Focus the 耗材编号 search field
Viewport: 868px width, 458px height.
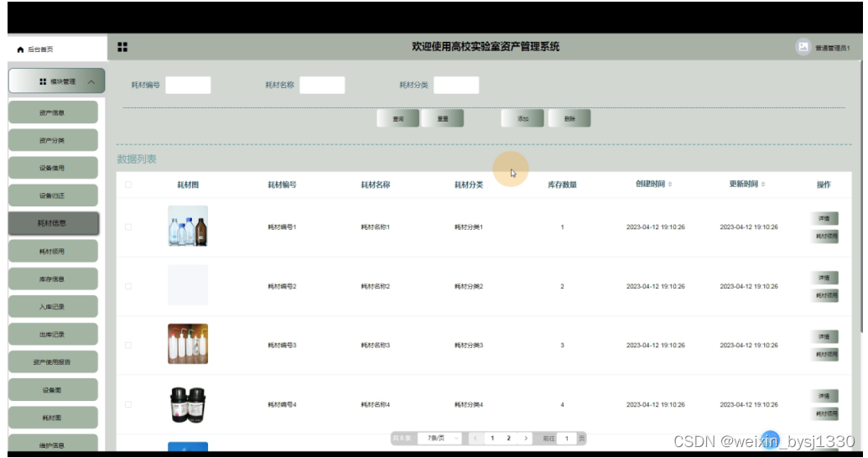[188, 86]
